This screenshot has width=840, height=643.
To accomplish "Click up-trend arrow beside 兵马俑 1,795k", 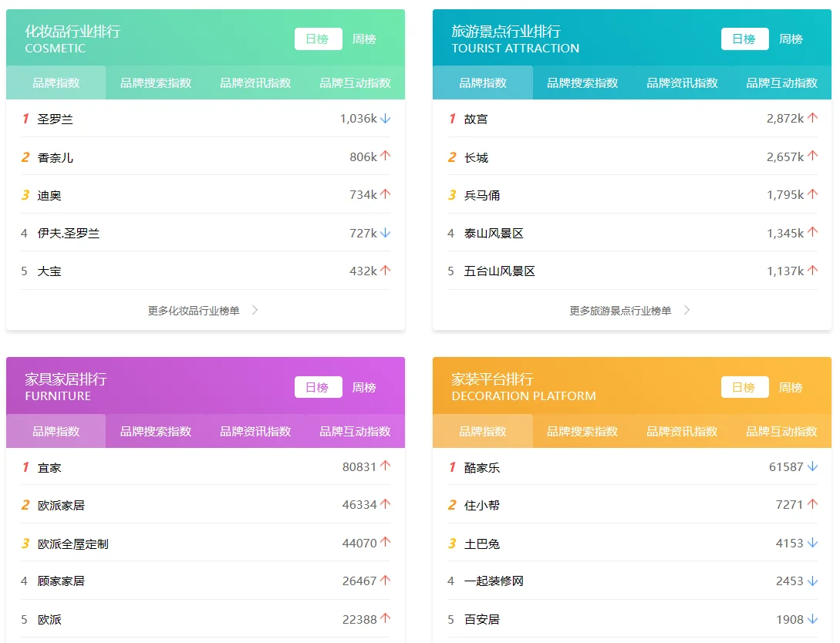I will 813,194.
